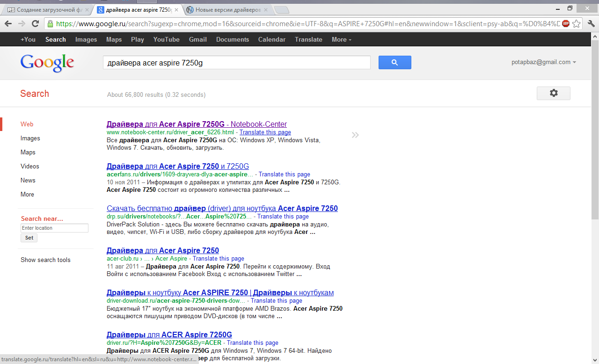
Task: Close the 'драйвера acer aspire 7250g' tab
Action: tap(177, 9)
